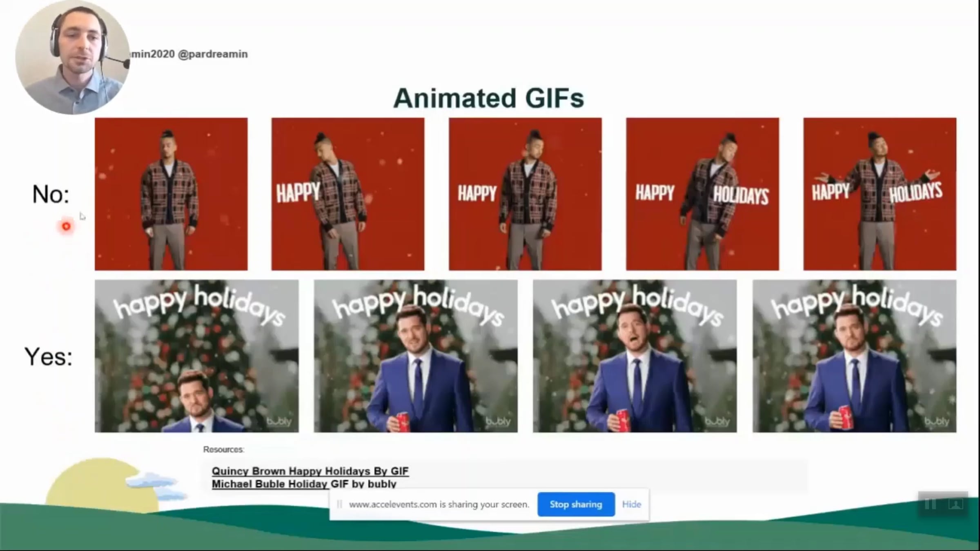The height and width of the screenshot is (551, 980).
Task: Select first bubly frame with man rising
Action: click(196, 356)
